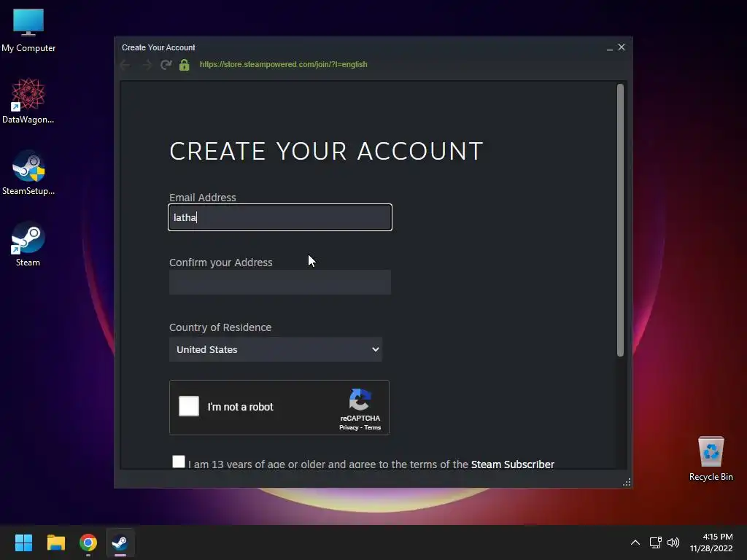Click the Confirm your Address field

coord(280,282)
